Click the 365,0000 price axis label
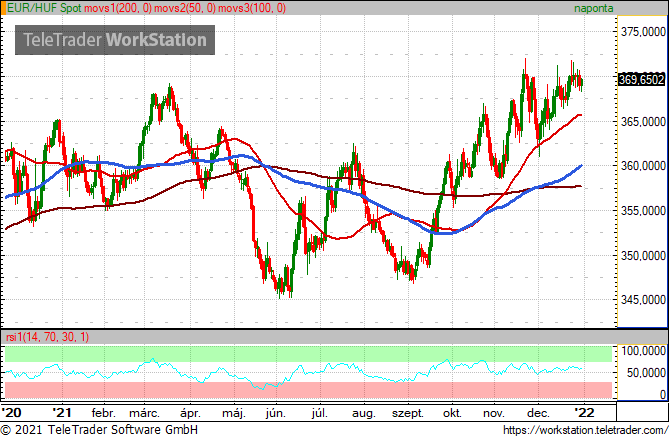 click(643, 122)
